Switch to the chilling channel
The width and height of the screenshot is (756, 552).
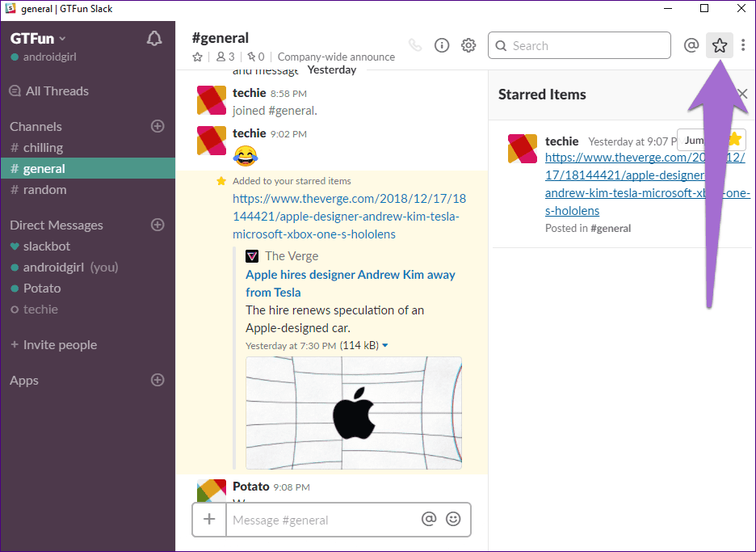[88, 148]
